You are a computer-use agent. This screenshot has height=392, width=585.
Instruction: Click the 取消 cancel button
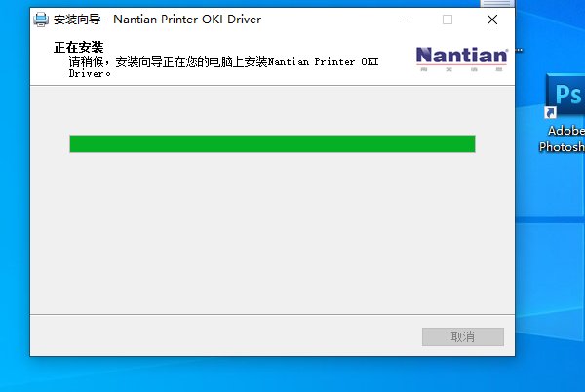(x=462, y=336)
